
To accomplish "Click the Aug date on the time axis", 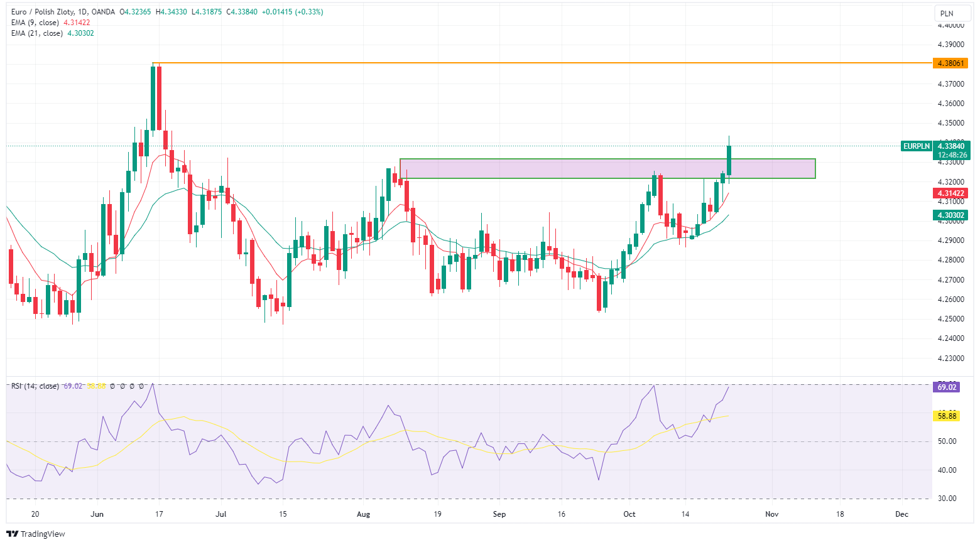I will pyautogui.click(x=363, y=514).
